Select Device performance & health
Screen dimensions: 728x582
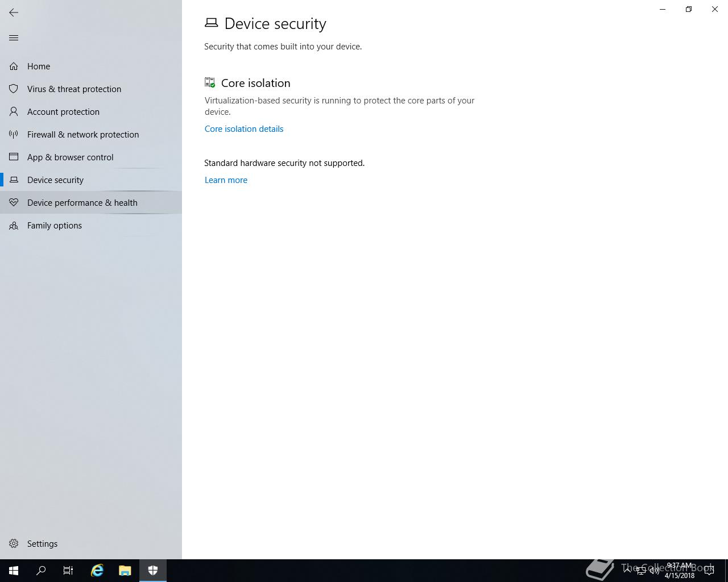[x=91, y=203]
